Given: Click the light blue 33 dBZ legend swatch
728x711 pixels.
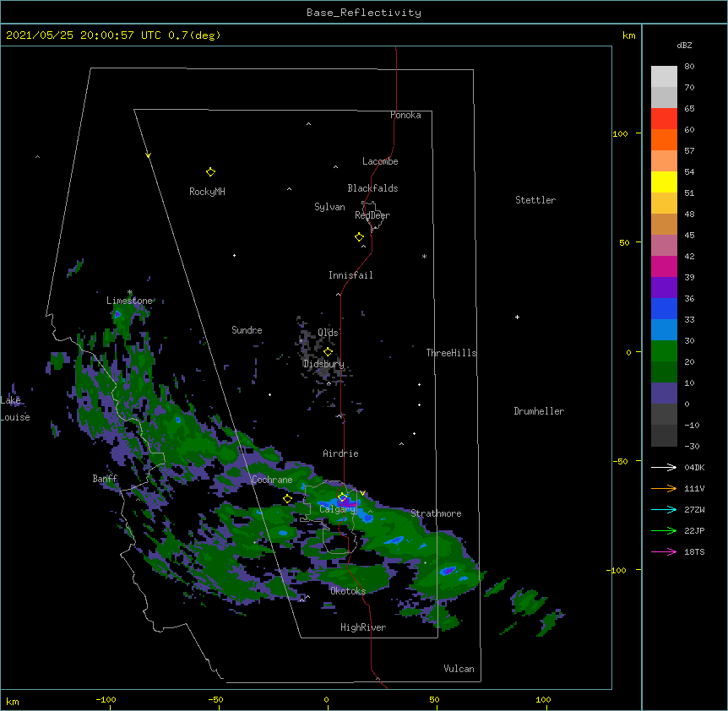Looking at the screenshot, I should pos(664,329).
